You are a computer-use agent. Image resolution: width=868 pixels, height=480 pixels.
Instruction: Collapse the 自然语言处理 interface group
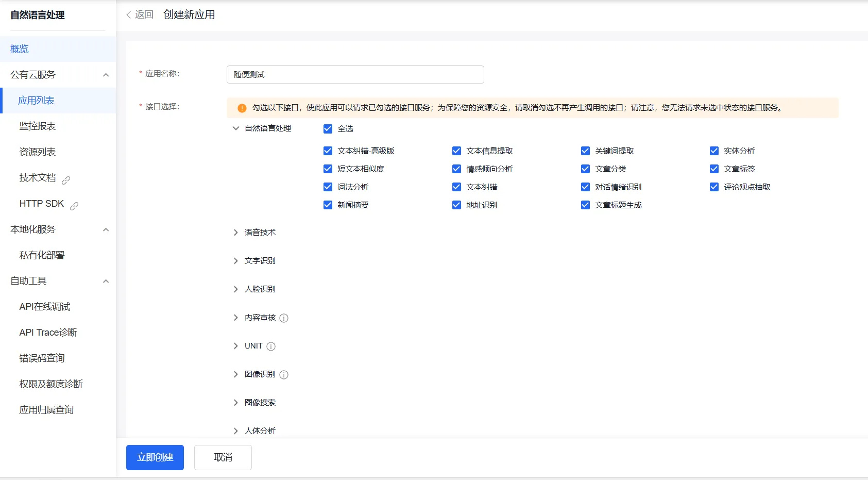[236, 128]
